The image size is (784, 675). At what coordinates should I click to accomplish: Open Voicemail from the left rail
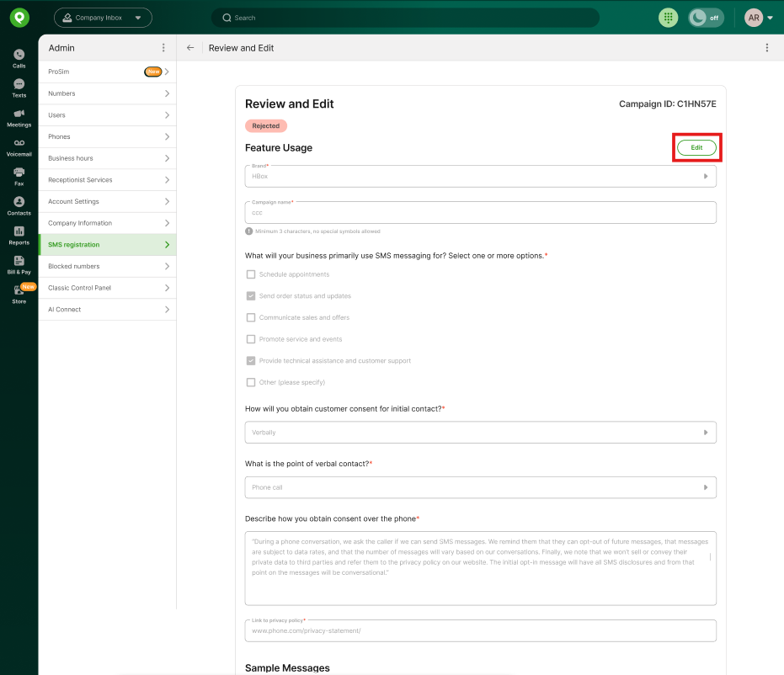(x=19, y=146)
